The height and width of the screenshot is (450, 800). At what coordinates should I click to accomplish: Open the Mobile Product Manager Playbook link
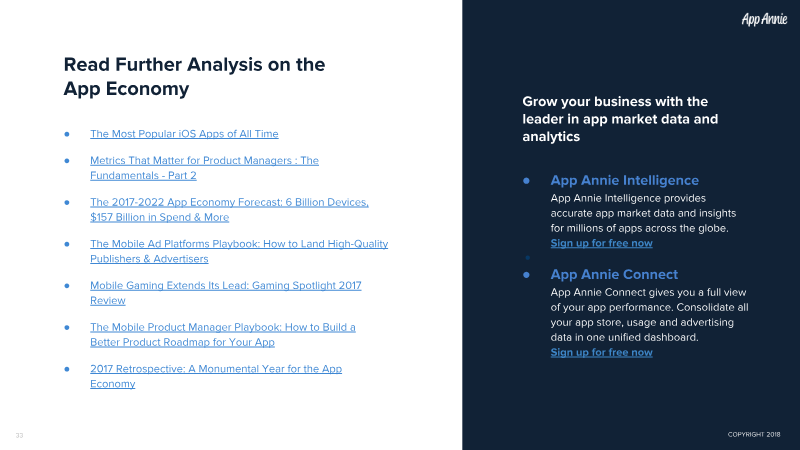tap(222, 327)
